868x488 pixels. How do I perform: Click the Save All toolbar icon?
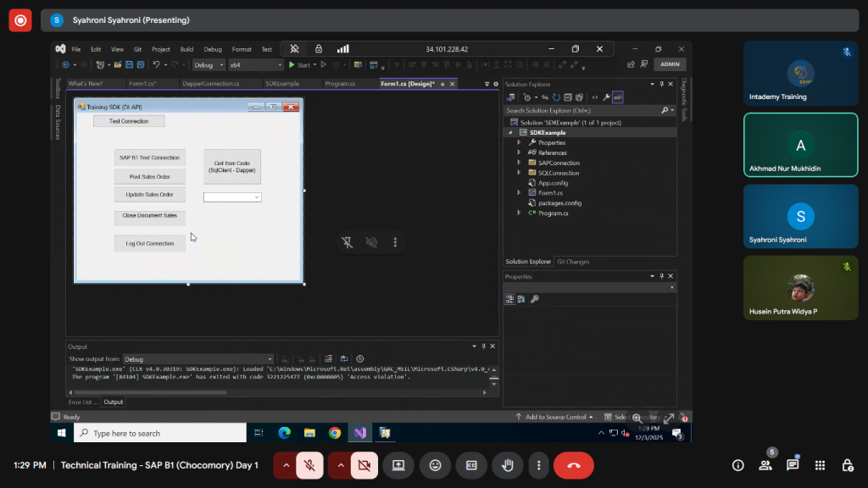point(141,64)
